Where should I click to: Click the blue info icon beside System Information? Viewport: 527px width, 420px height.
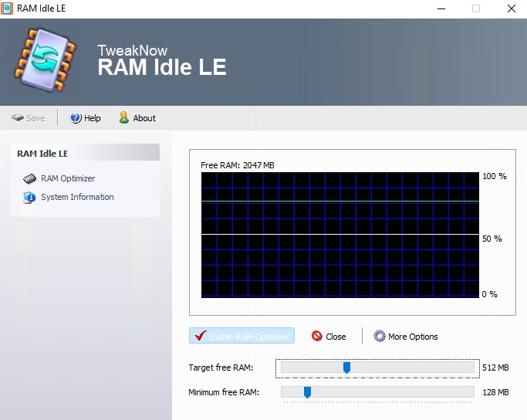(29, 198)
